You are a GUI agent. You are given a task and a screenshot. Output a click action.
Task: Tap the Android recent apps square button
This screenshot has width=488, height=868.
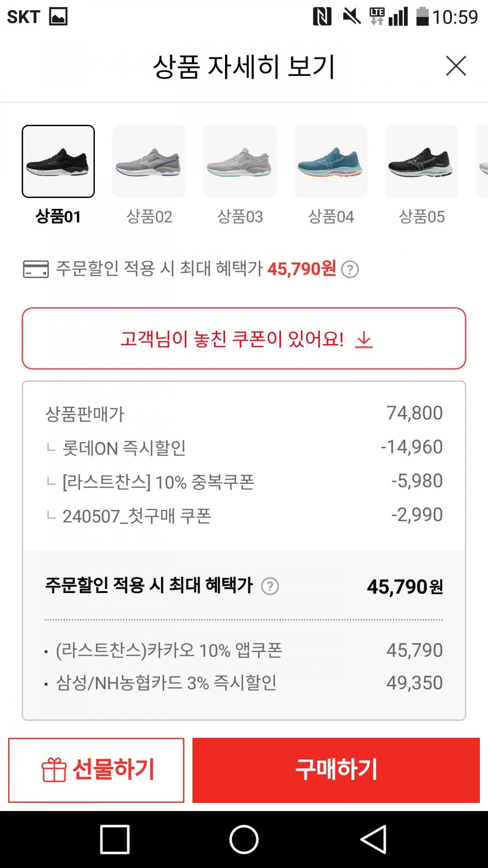pyautogui.click(x=115, y=839)
